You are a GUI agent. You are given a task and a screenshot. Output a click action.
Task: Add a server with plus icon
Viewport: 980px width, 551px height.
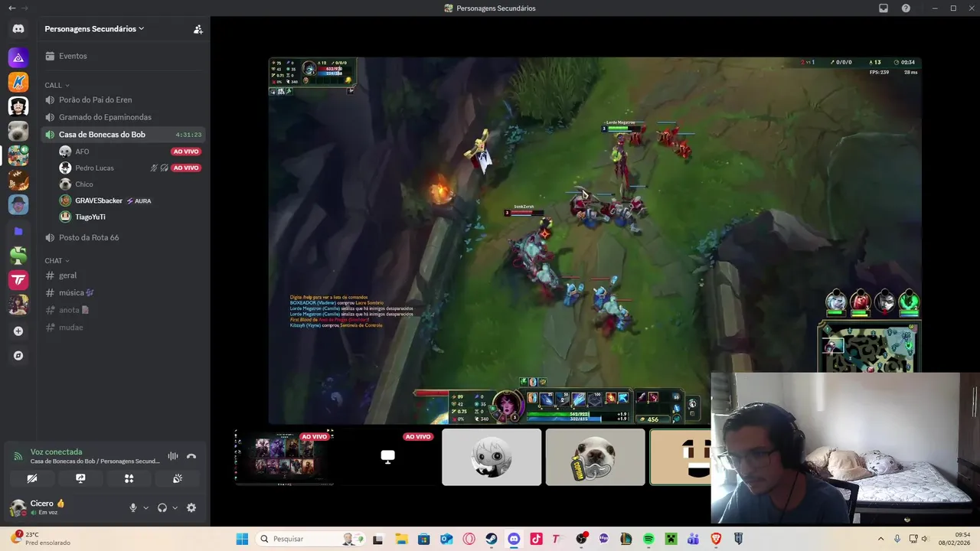point(18,331)
